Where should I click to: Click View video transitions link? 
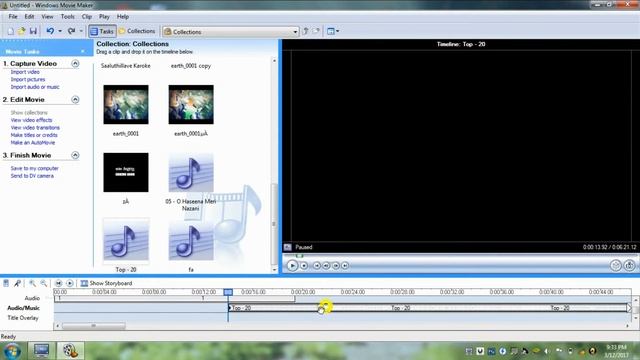pyautogui.click(x=35, y=127)
